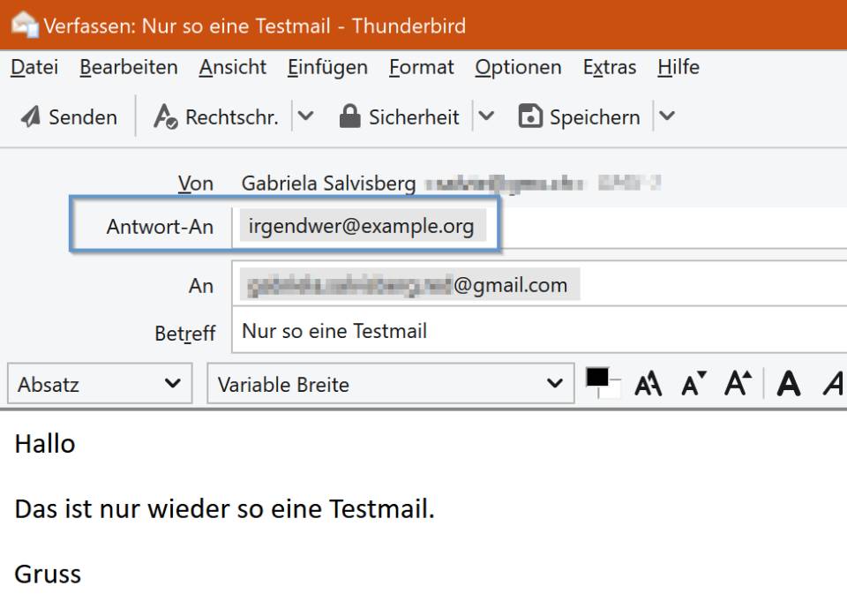Open the Optionen menu
The width and height of the screenshot is (847, 616).
[518, 67]
